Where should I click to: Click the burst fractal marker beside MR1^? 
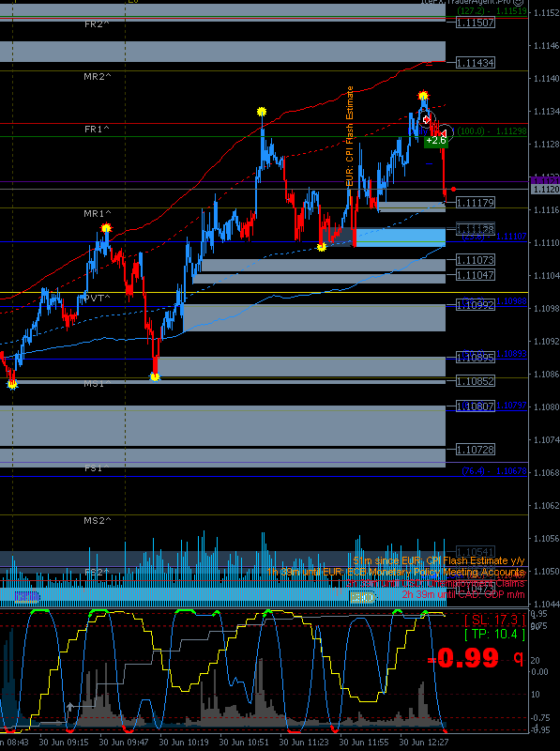point(106,228)
